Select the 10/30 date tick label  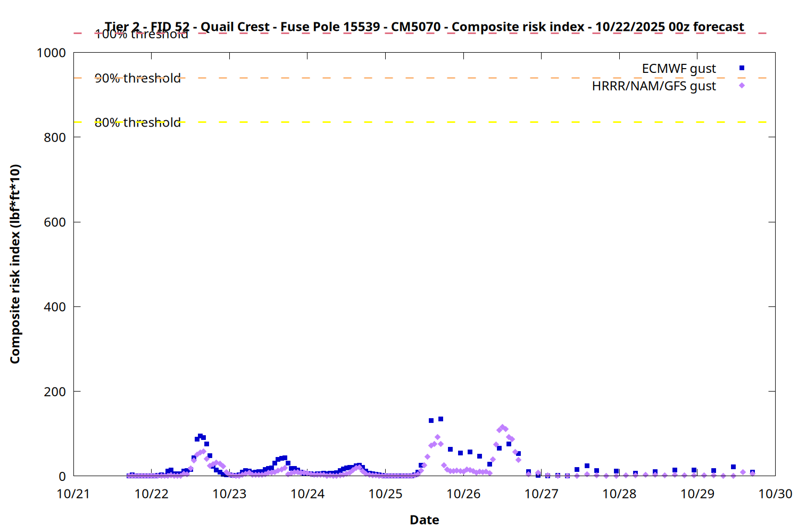[x=775, y=494]
